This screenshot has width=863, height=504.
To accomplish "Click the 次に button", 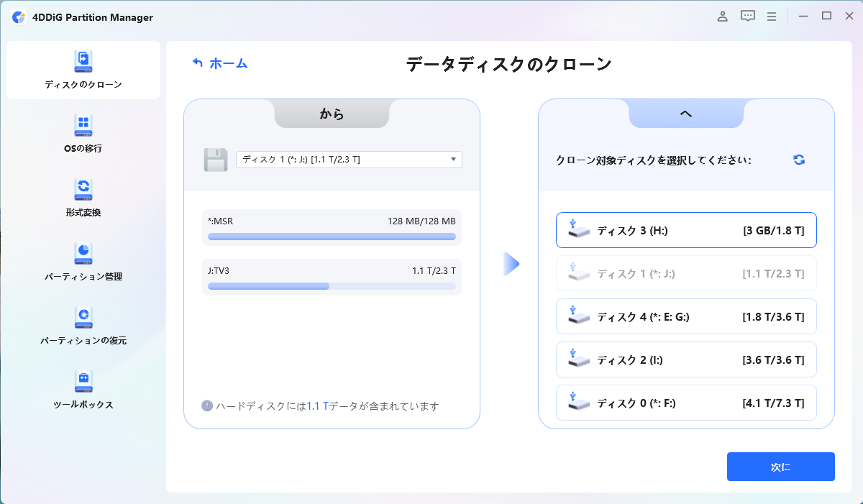I will pyautogui.click(x=780, y=467).
